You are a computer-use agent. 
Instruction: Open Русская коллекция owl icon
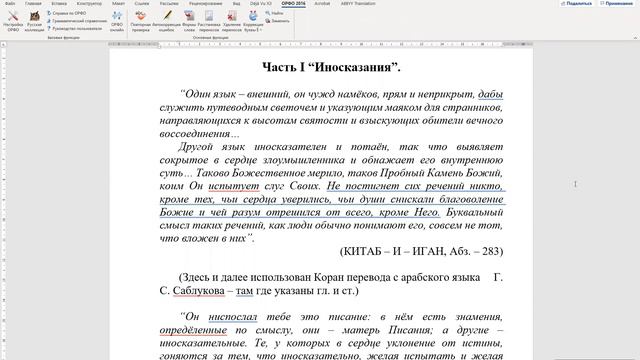(34, 21)
